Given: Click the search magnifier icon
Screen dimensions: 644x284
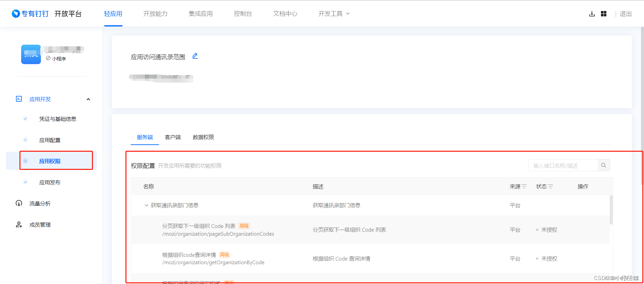Looking at the screenshot, I should [x=604, y=165].
